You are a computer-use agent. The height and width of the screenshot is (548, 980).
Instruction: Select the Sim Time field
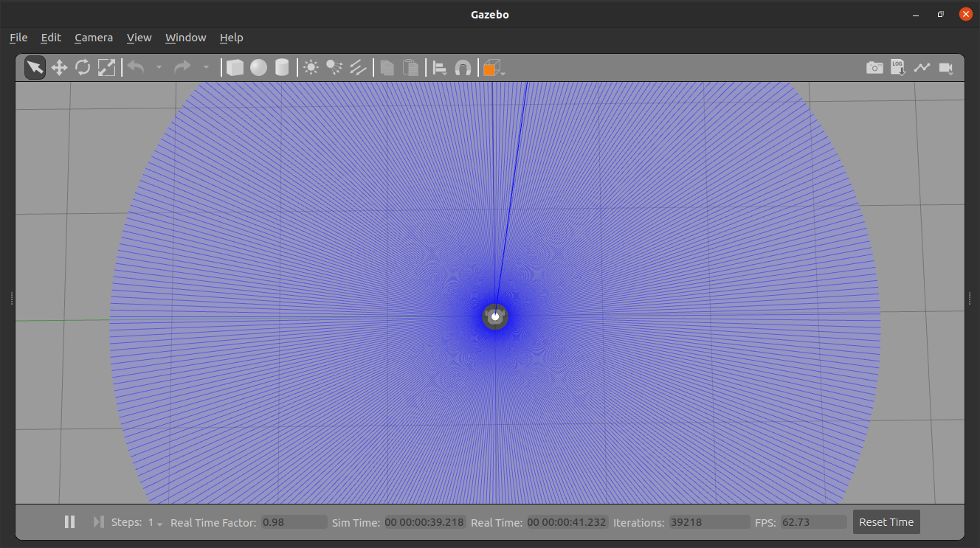(x=425, y=522)
